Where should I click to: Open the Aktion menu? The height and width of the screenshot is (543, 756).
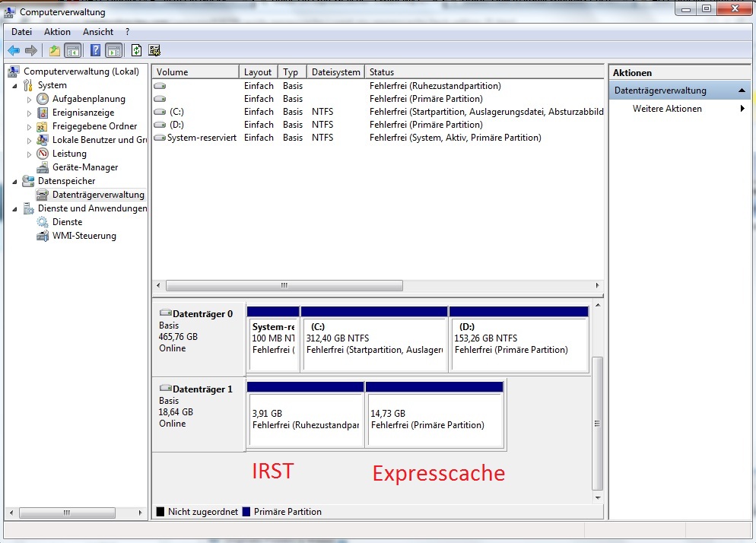point(57,32)
